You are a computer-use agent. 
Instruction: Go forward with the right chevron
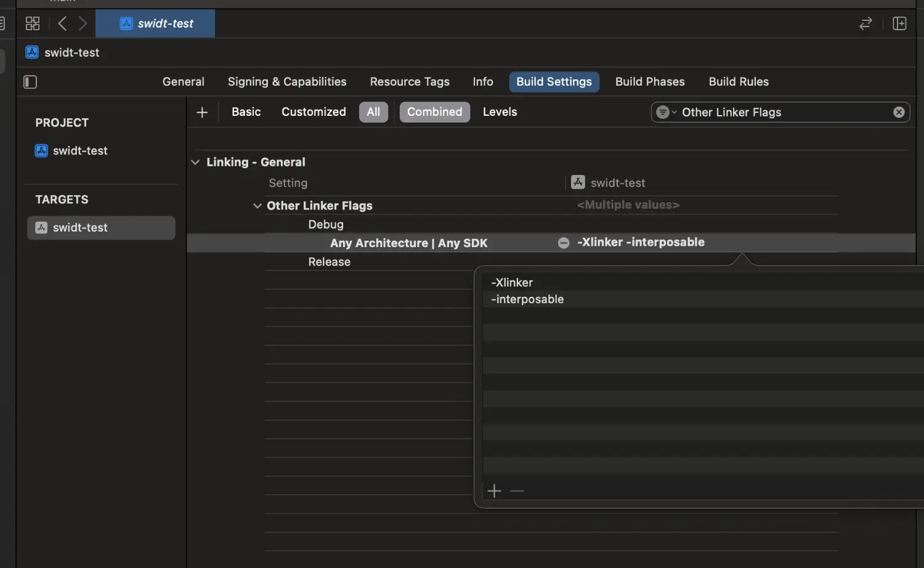(83, 23)
